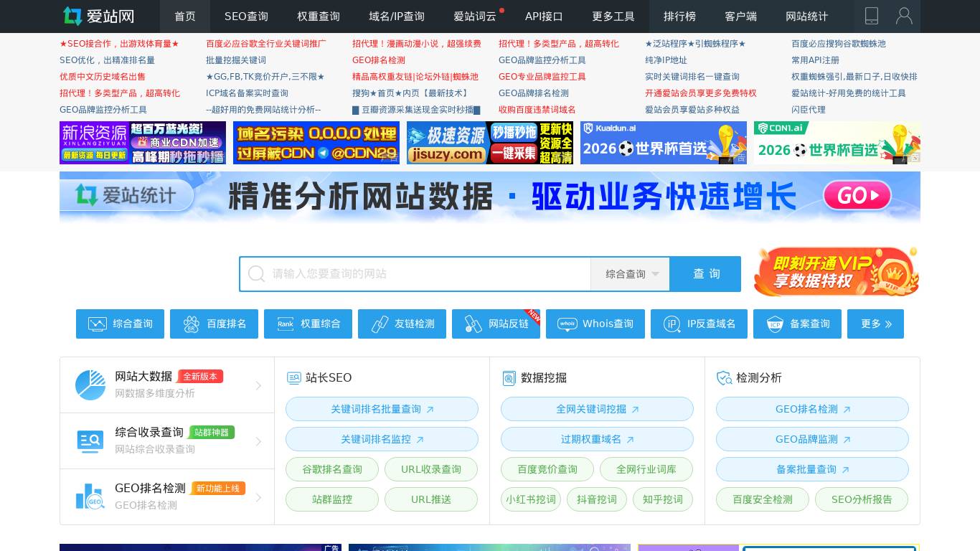Screen dimensions: 980x551
Task: Expand the 综合收录查询 row chevron
Action: click(x=258, y=441)
